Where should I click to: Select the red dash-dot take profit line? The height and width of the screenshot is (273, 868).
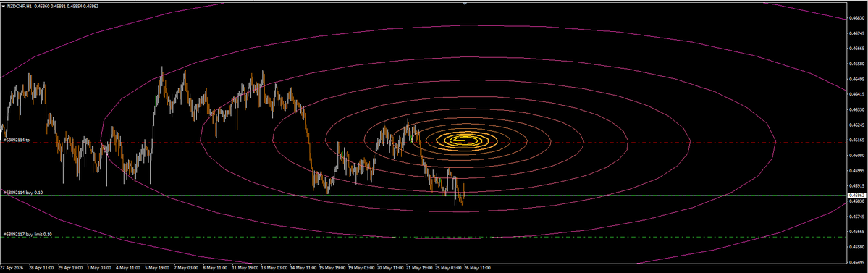(x=424, y=143)
